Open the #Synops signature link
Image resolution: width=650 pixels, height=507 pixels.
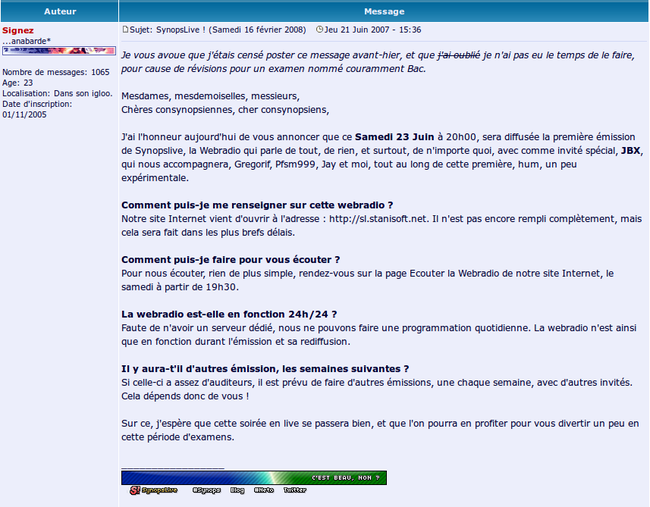207,491
